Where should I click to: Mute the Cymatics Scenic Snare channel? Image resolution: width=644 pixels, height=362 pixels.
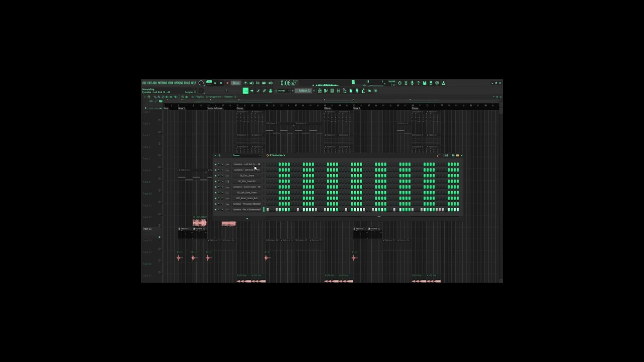tap(215, 187)
